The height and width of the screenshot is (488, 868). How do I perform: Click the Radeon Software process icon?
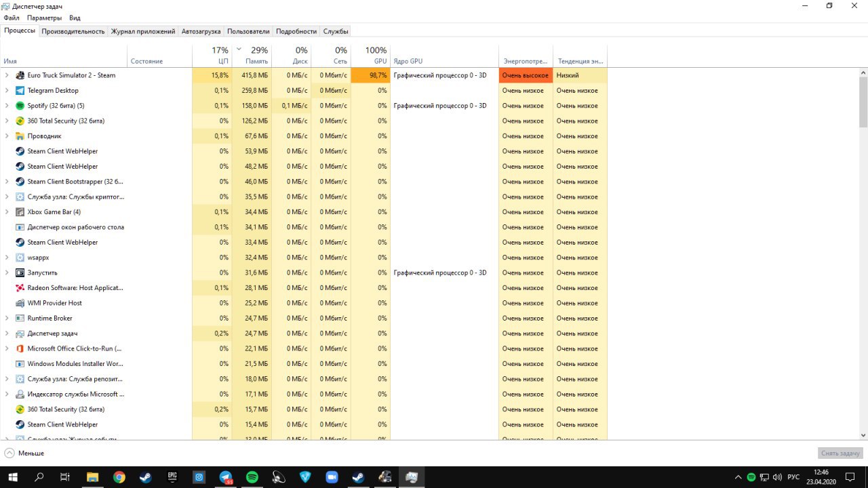point(20,288)
